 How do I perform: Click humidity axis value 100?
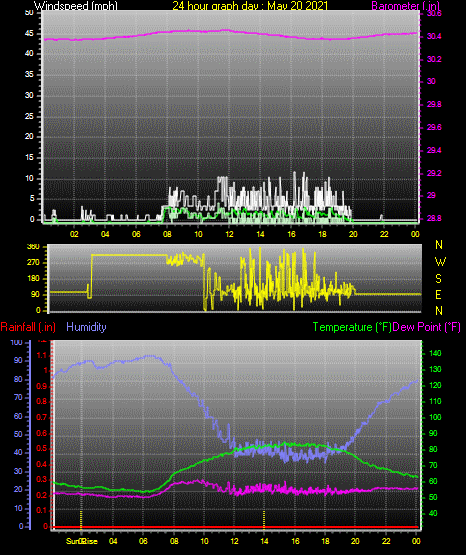[17, 343]
